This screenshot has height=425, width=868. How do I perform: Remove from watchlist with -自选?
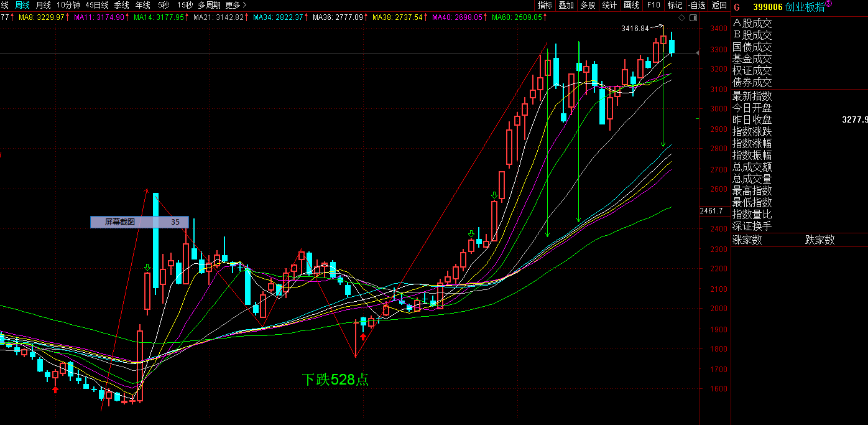pyautogui.click(x=697, y=5)
